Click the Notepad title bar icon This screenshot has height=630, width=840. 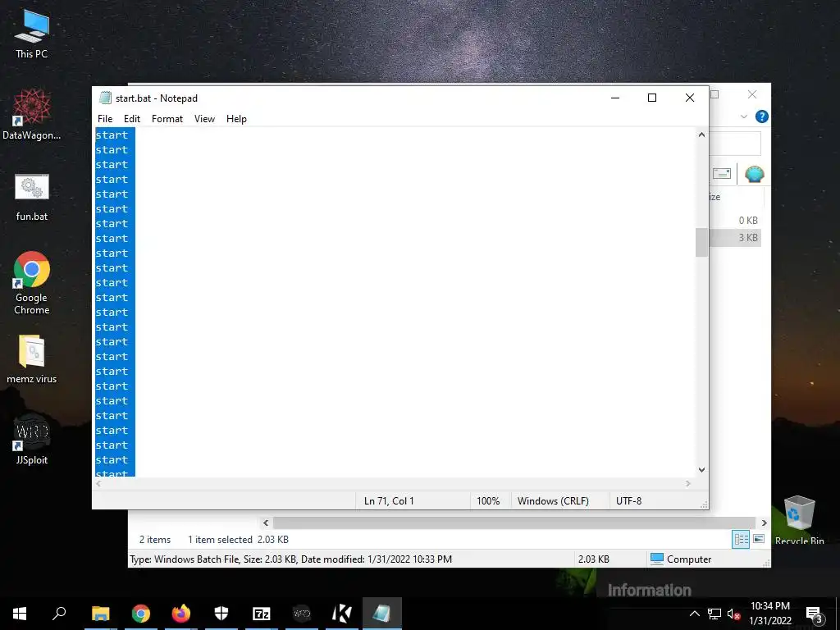[106, 98]
